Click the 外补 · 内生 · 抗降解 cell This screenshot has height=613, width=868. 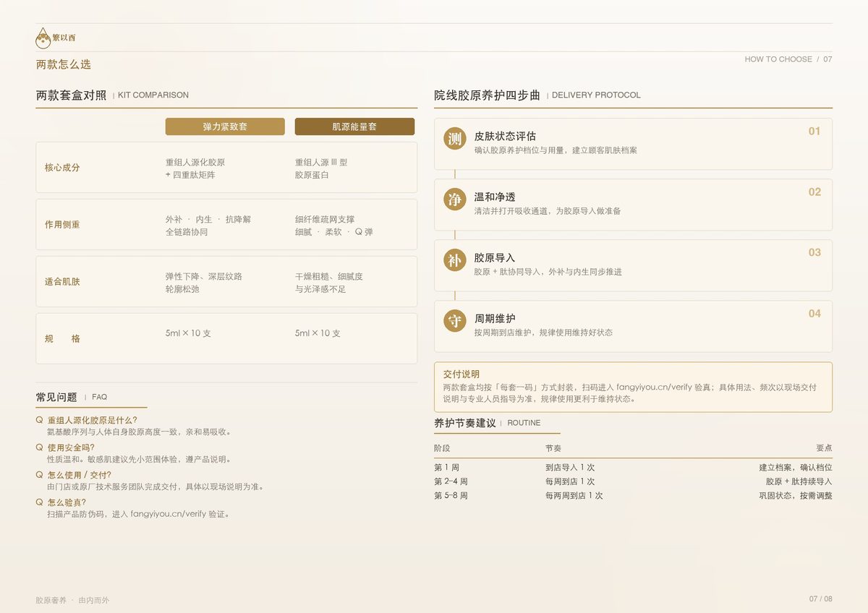click(x=208, y=219)
